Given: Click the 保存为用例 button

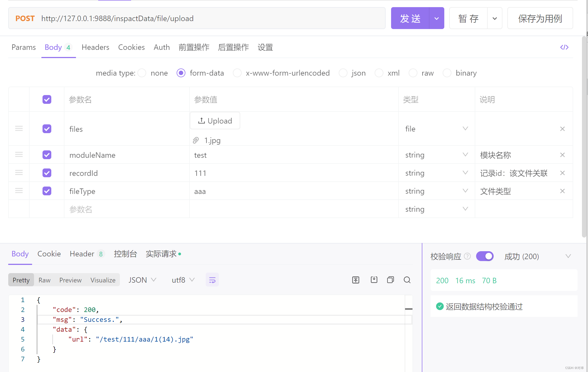Looking at the screenshot, I should [540, 18].
